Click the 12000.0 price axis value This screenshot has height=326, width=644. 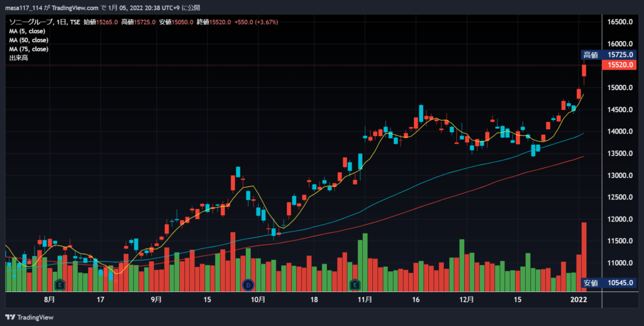click(x=619, y=220)
